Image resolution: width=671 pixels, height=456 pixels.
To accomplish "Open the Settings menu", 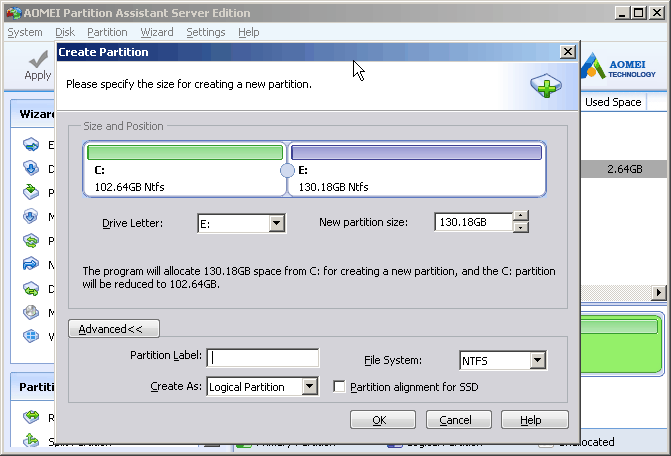I will pyautogui.click(x=206, y=33).
